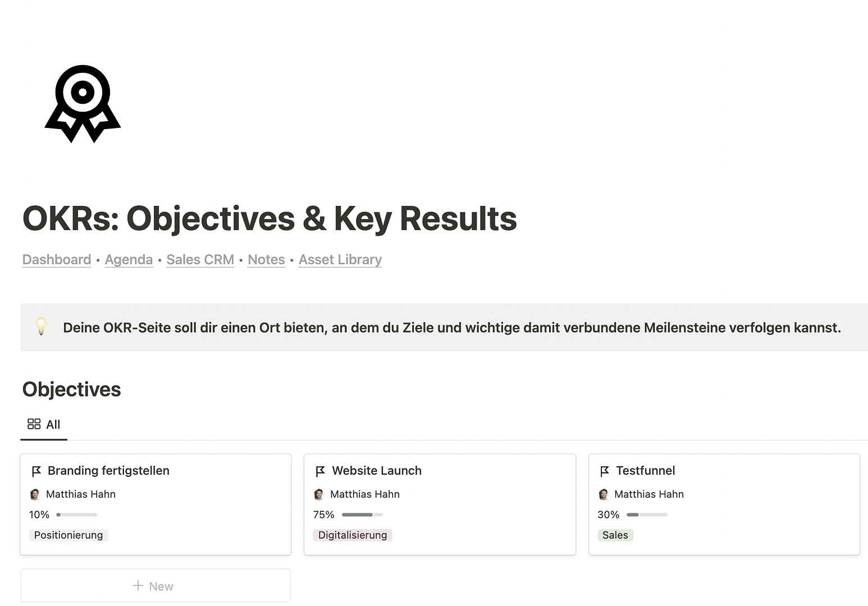Click the green Sales tag on Testfunnel
Image resolution: width=868 pixels, height=606 pixels.
click(x=615, y=535)
